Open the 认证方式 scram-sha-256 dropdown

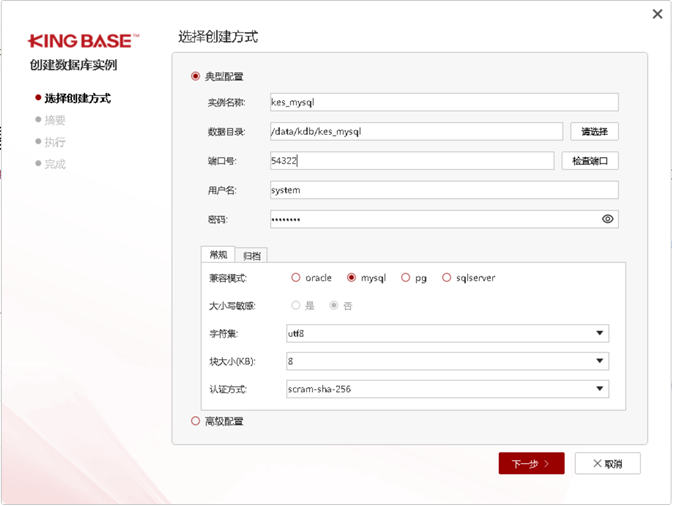click(447, 389)
